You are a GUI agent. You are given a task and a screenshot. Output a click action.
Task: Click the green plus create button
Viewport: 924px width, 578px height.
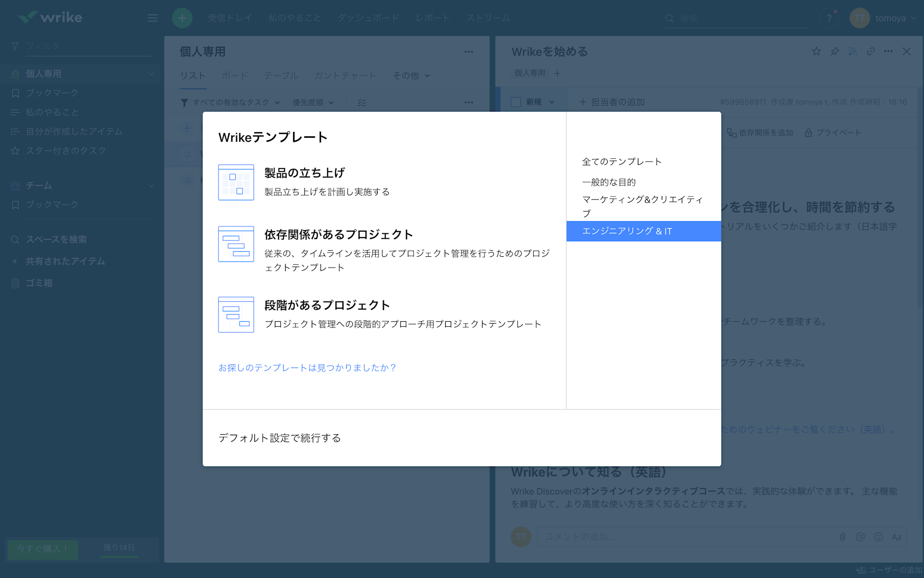pyautogui.click(x=182, y=18)
